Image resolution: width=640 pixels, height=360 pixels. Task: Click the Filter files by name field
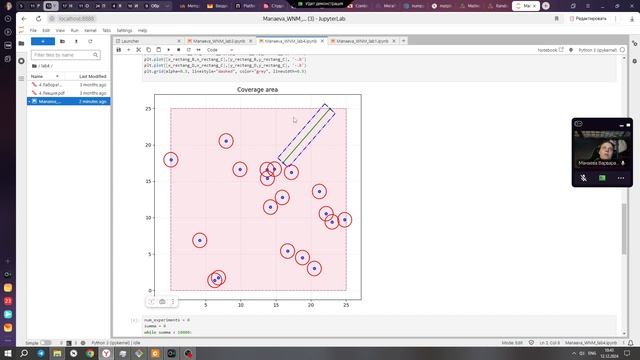[65, 55]
